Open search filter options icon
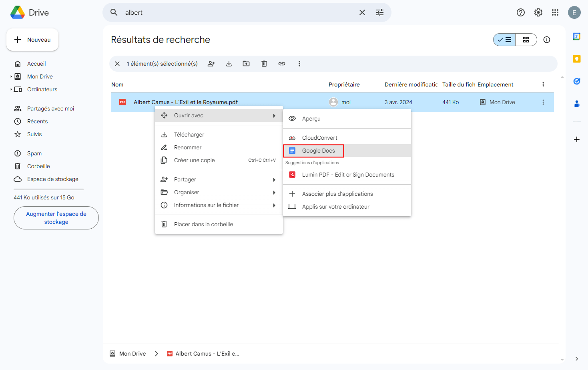The image size is (588, 370). tap(379, 12)
